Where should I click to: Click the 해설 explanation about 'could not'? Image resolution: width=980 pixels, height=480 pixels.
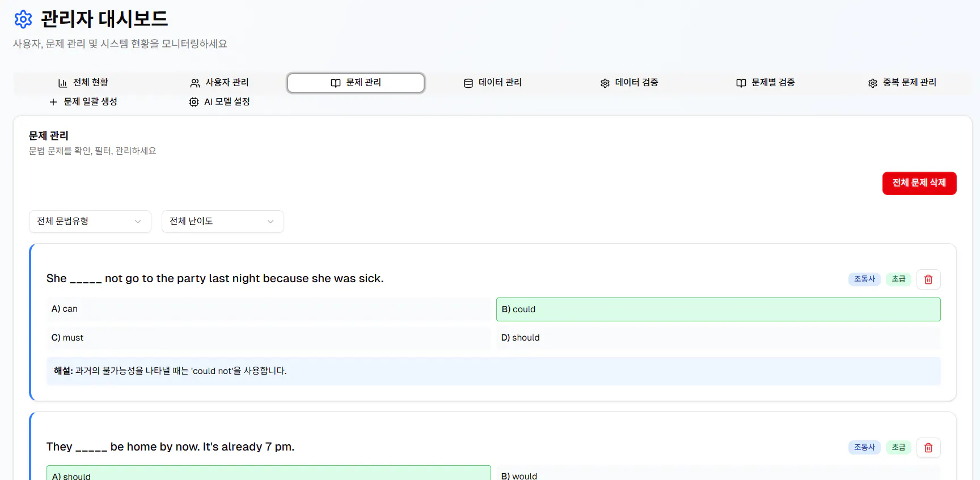click(x=493, y=371)
